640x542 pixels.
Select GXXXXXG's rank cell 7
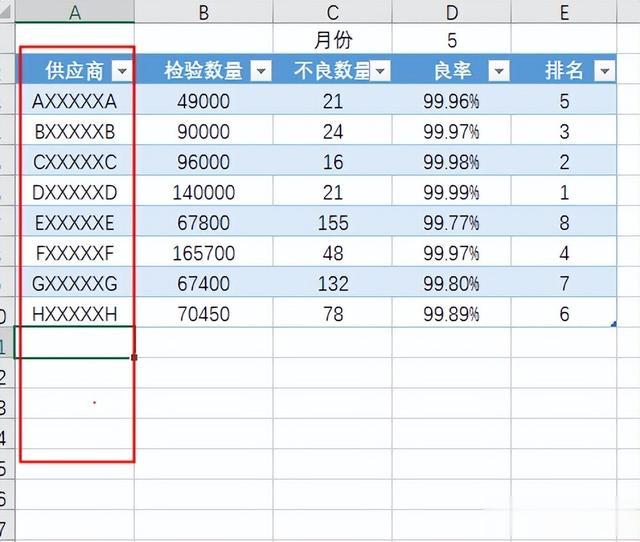[564, 282]
